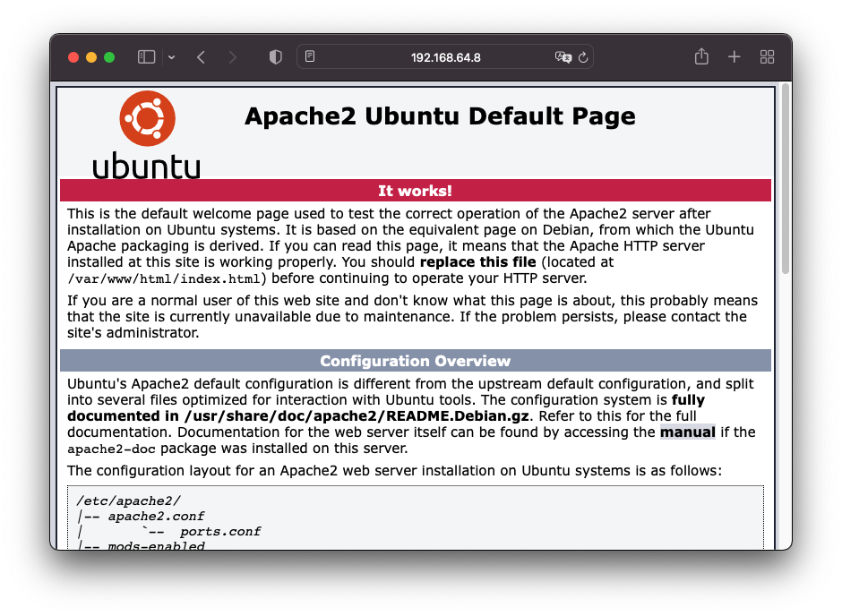842x616 pixels.
Task: Click the Configuration Overview section header
Action: tap(415, 361)
